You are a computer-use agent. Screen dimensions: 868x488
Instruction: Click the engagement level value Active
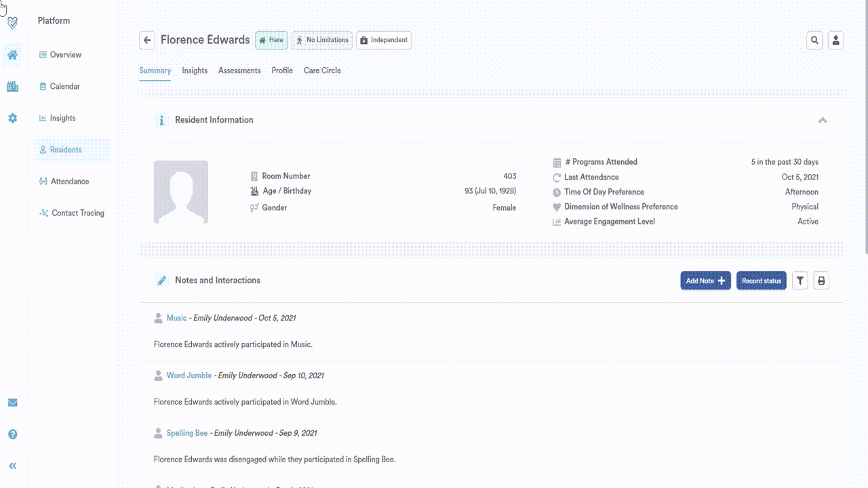(808, 222)
